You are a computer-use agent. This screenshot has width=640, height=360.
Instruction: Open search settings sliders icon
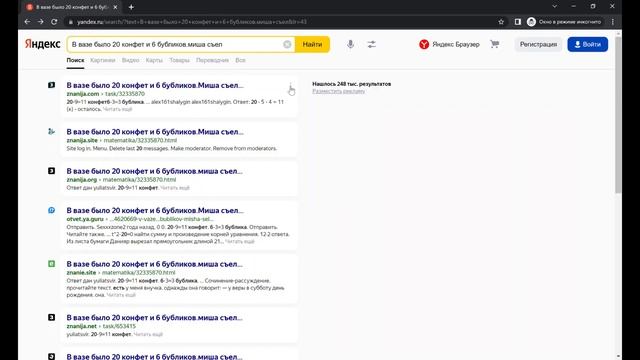(371, 44)
